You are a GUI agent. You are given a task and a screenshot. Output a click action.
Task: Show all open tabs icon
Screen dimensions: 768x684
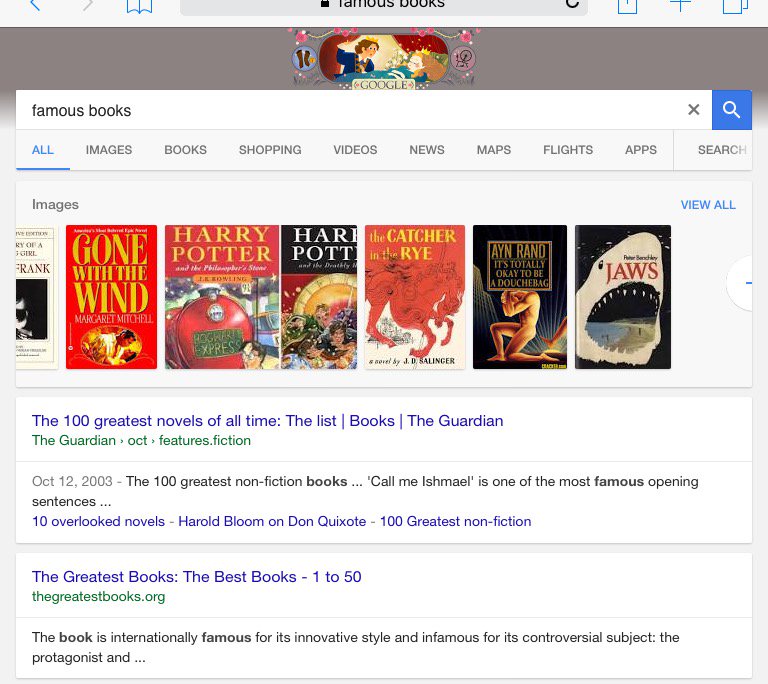pos(735,6)
